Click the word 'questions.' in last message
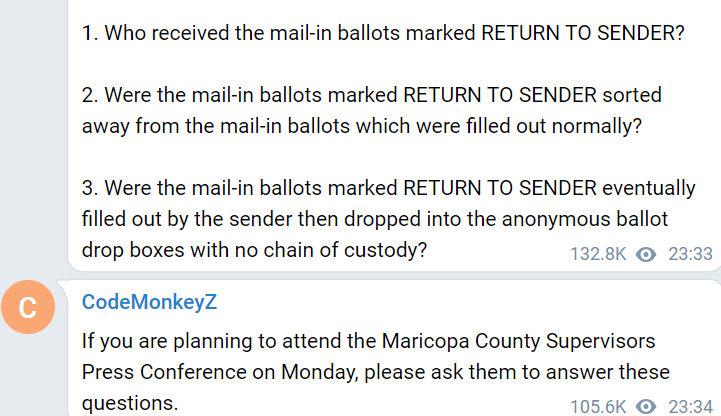721x416 pixels. [130, 403]
